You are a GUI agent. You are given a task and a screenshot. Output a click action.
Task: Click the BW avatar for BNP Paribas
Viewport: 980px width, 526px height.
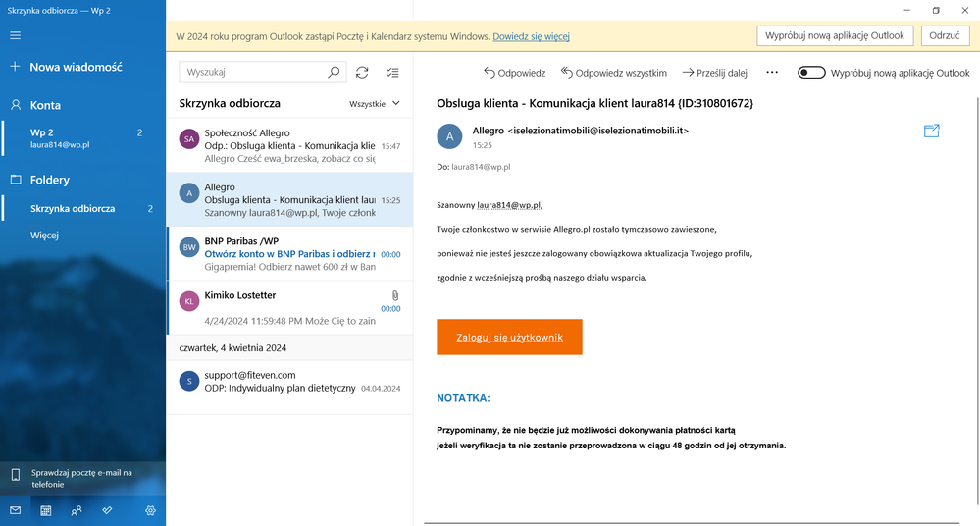point(189,247)
